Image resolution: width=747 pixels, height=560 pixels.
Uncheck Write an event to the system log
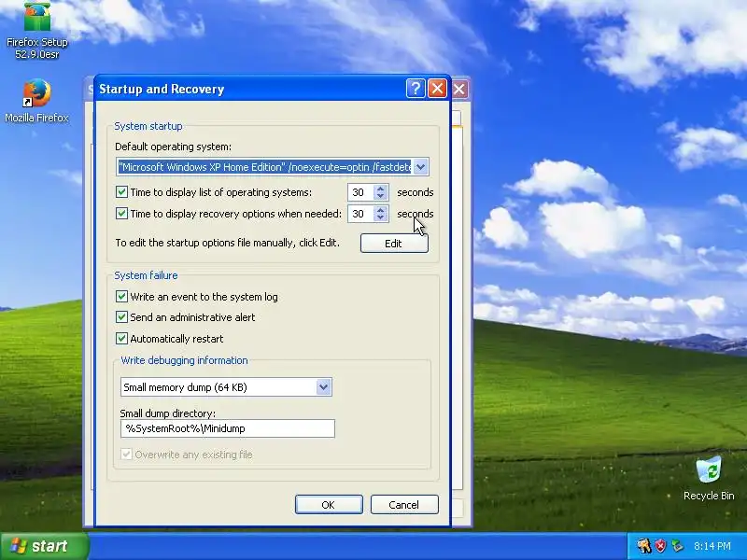point(121,296)
